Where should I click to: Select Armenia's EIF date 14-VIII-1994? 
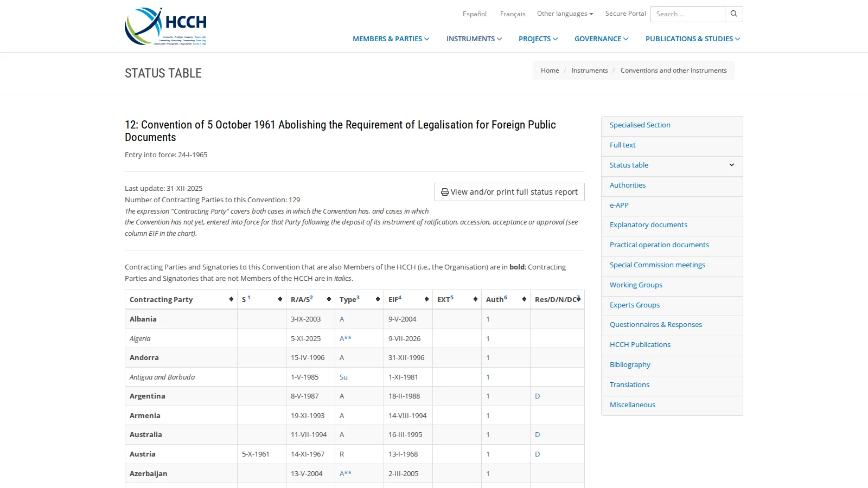pos(407,416)
